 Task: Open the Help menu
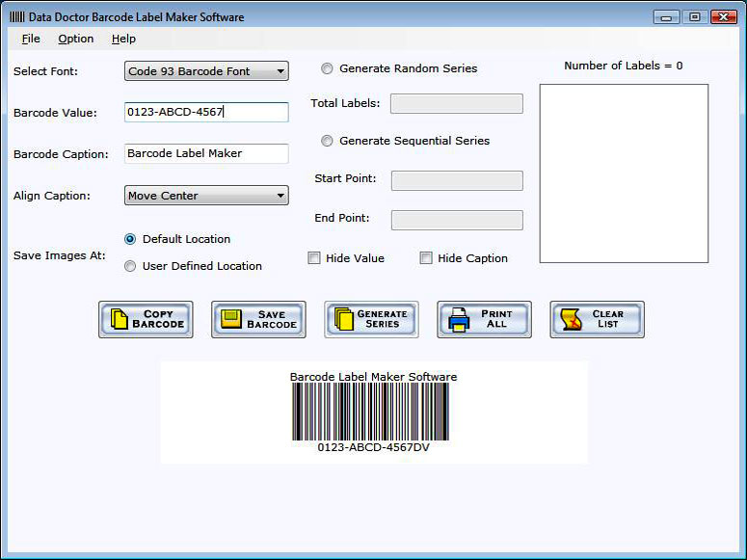pyautogui.click(x=124, y=39)
